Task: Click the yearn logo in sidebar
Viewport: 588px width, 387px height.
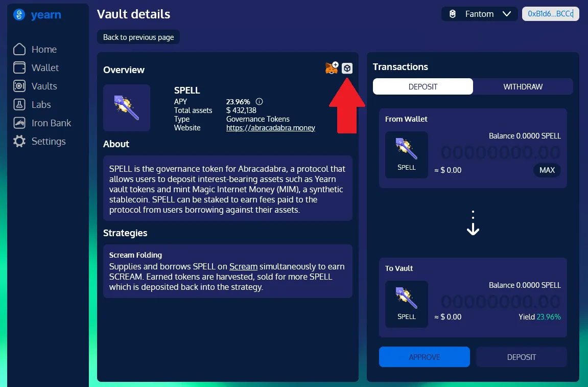Action: [37, 15]
